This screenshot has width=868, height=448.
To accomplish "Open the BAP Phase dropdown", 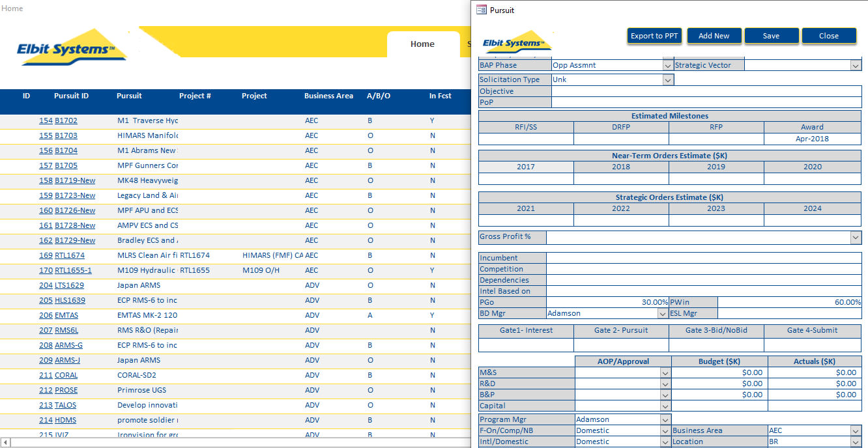I will [x=667, y=65].
